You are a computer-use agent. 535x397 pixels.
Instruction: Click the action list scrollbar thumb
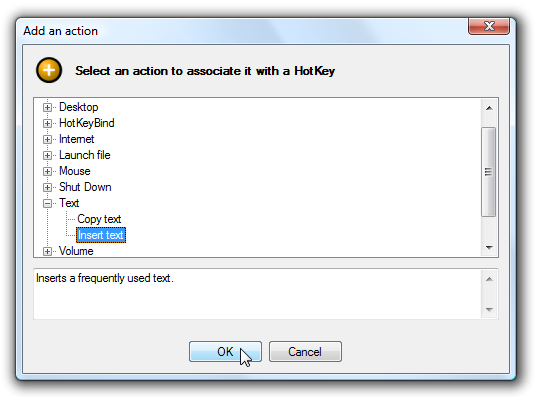click(x=489, y=172)
